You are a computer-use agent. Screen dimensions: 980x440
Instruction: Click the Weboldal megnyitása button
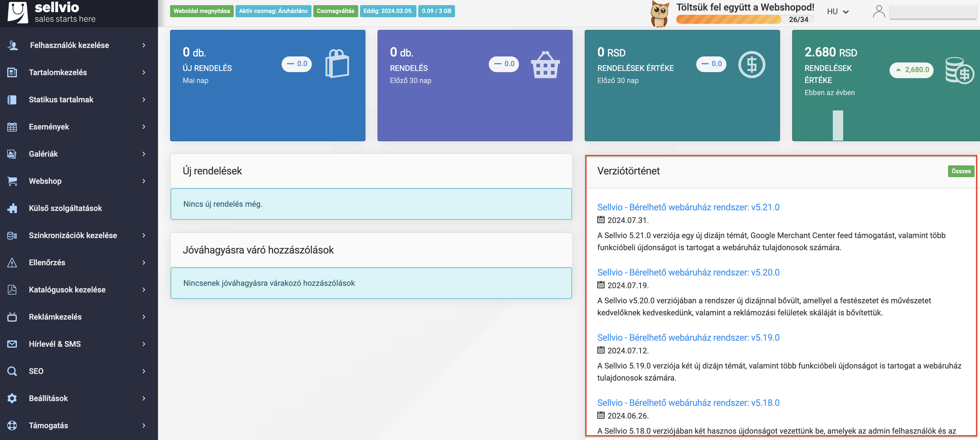click(202, 11)
